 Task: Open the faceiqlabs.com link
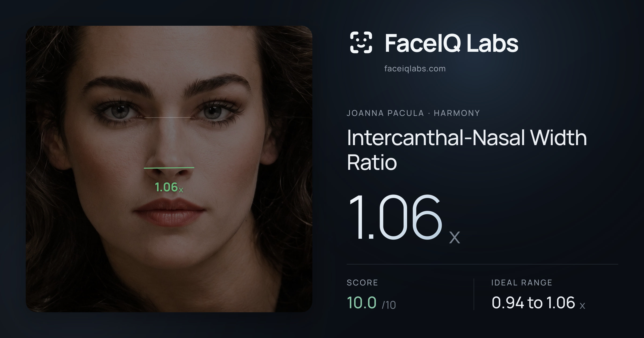click(x=415, y=69)
